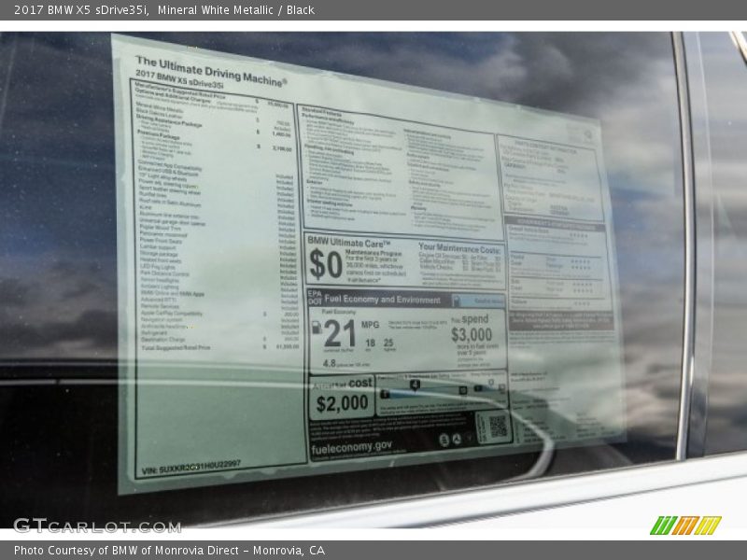The height and width of the screenshot is (560, 747).
Task: Click the VIN number line on sticker
Action: 191,468
